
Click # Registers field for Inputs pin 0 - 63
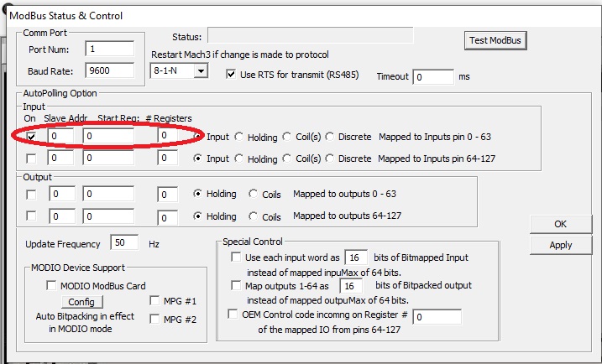[x=167, y=135]
